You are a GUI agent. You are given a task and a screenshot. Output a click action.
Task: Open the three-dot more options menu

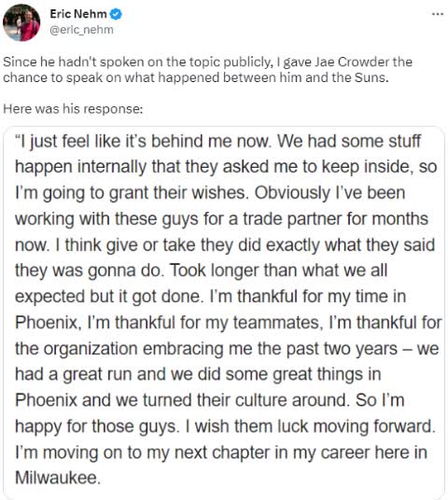[438, 14]
